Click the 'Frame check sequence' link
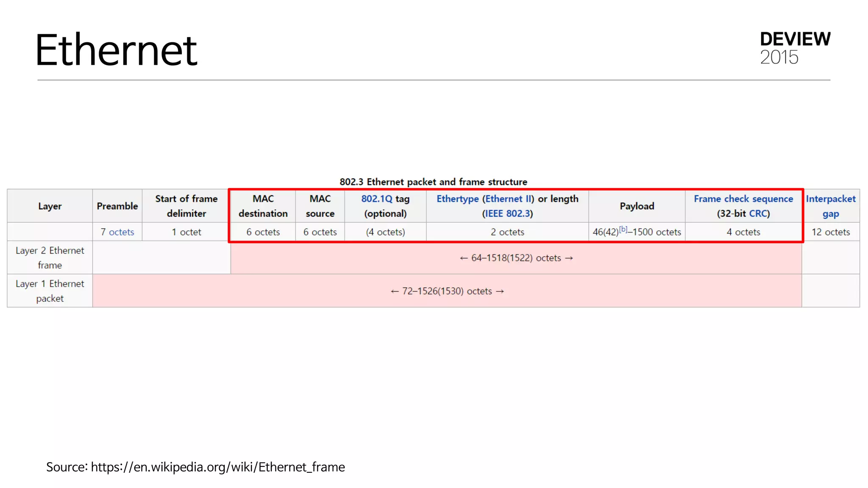868x488 pixels. (743, 199)
